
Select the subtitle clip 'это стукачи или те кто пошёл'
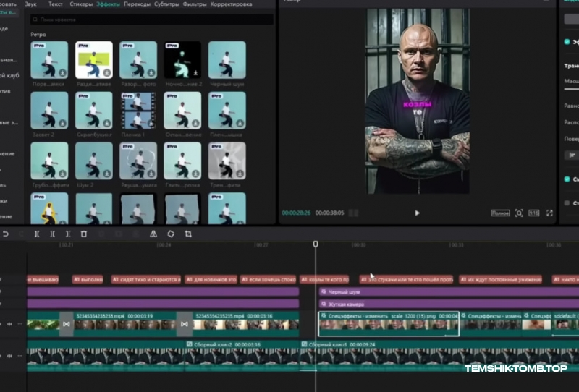[407, 279]
